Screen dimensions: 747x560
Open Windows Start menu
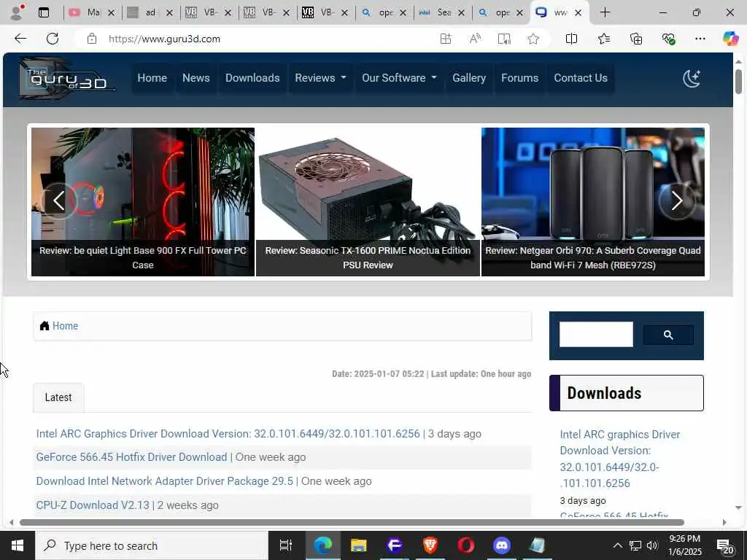pos(18,545)
